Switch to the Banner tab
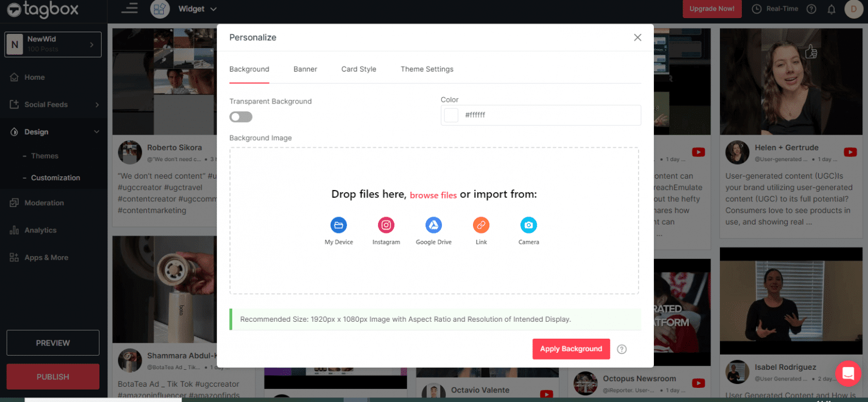Viewport: 868px width, 402px height. click(x=305, y=69)
